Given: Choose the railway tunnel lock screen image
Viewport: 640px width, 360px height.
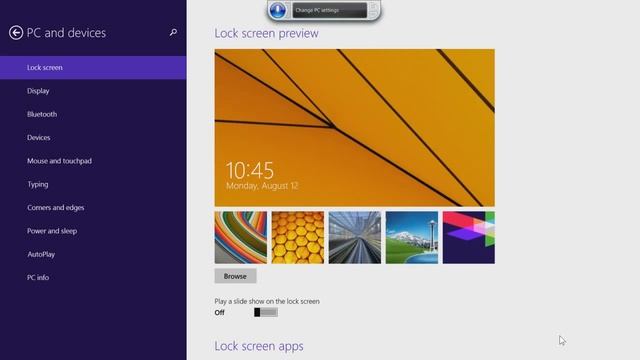Looking at the screenshot, I should [x=355, y=238].
